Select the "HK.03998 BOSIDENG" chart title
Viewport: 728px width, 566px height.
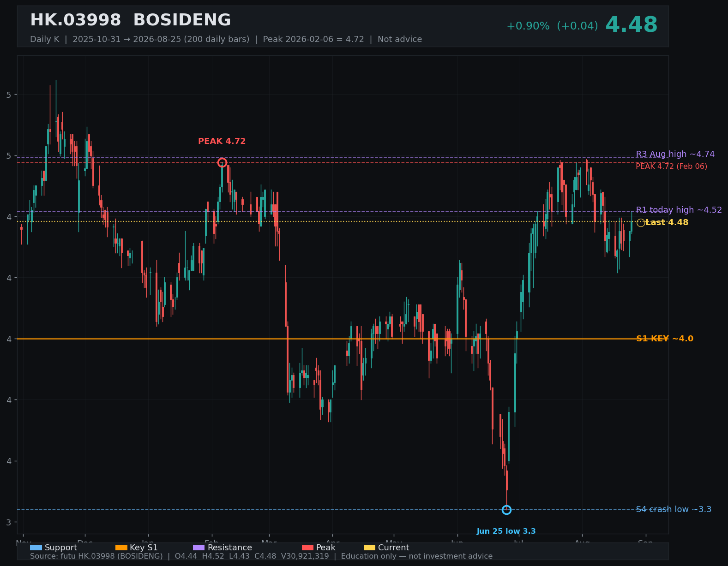tap(130, 20)
